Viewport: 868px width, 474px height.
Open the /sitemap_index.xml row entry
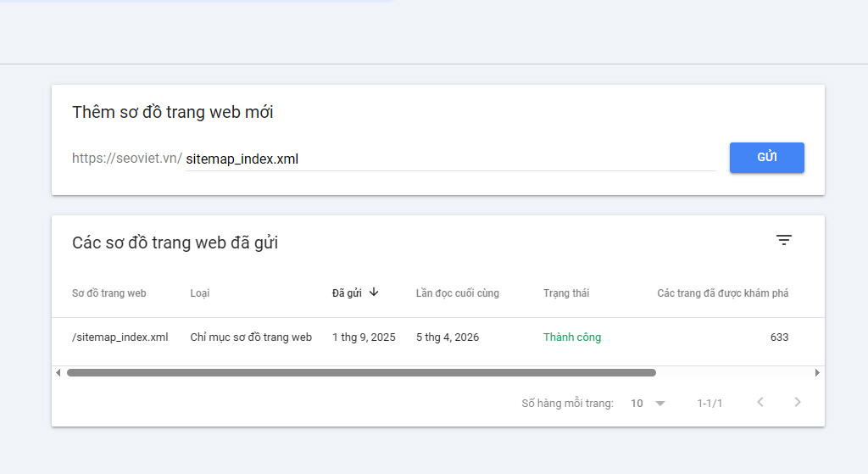pos(120,337)
